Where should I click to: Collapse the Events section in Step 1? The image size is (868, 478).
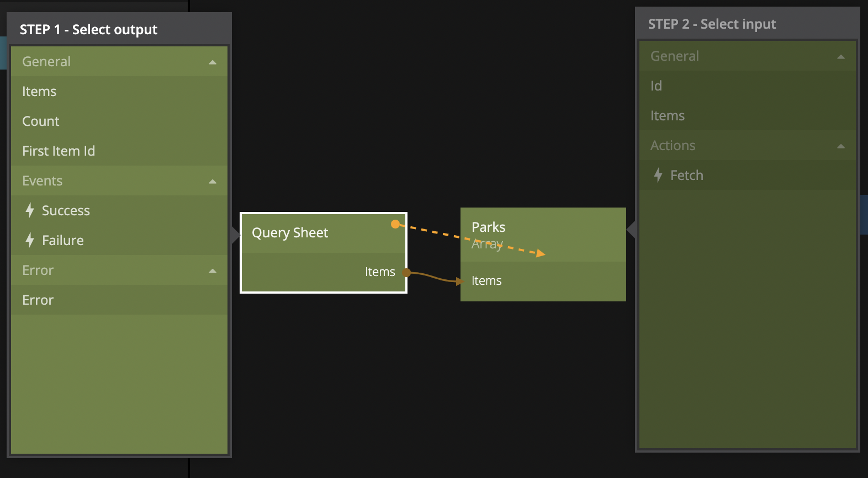click(x=213, y=181)
